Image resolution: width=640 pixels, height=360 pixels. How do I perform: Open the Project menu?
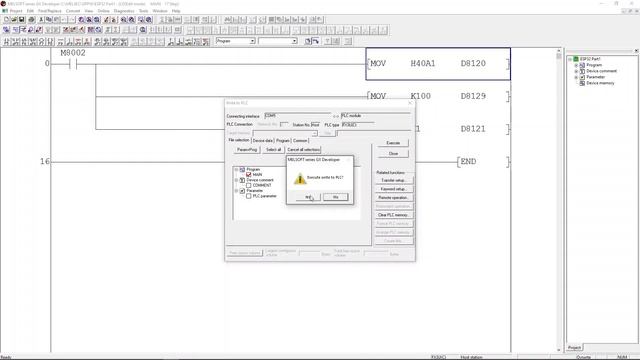coord(16,11)
